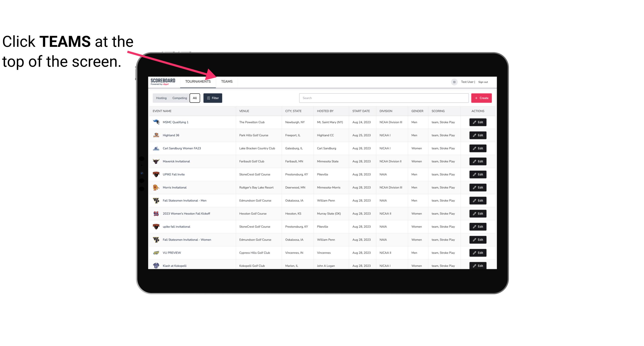Click the settings gear icon
The height and width of the screenshot is (346, 644).
pyautogui.click(x=454, y=81)
